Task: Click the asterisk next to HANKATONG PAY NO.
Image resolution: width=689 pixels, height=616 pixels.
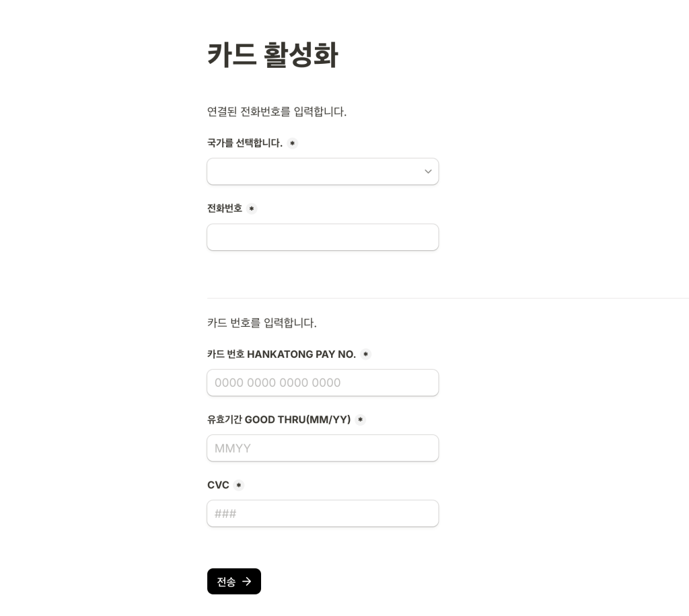Action: 365,354
